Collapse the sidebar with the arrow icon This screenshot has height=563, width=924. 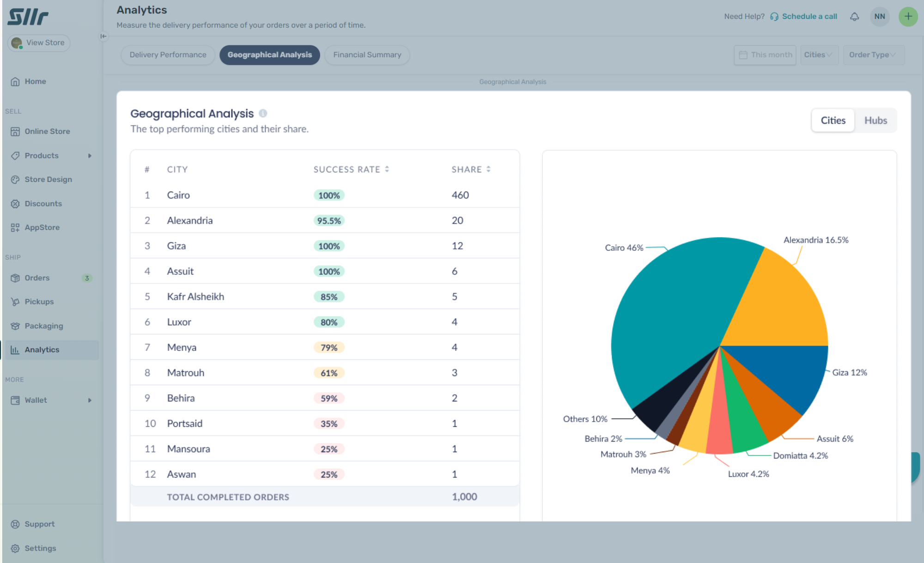click(x=103, y=36)
